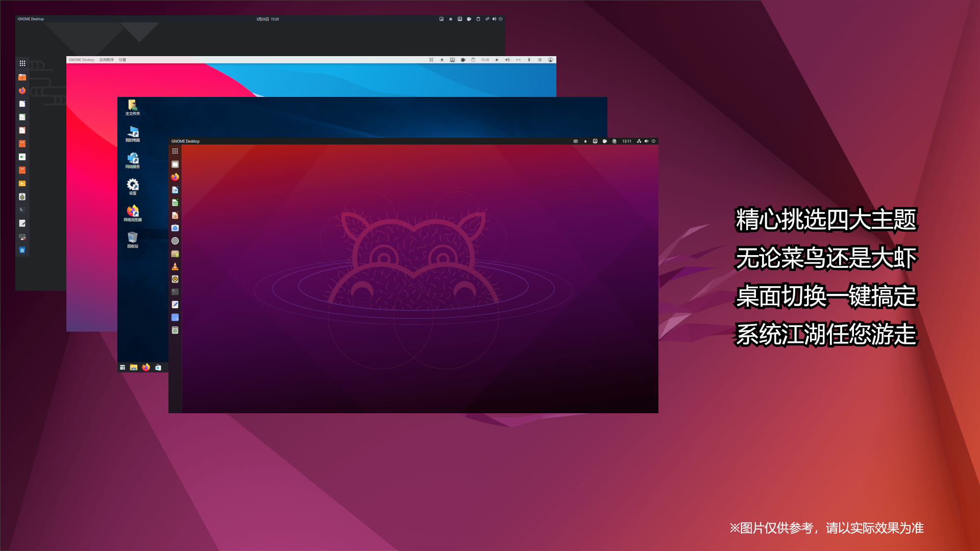980x551 pixels.
Task: Launch Files from the Ubuntu-theme desktop dock
Action: (x=175, y=164)
